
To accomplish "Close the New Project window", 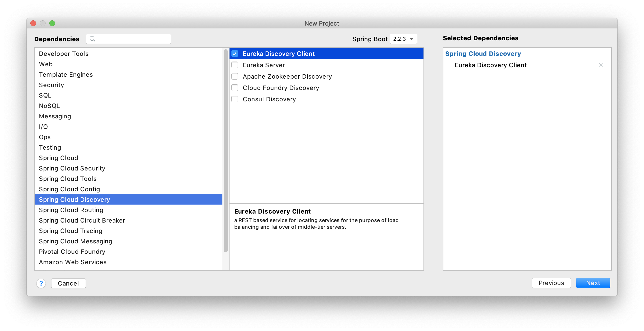I will coord(33,23).
